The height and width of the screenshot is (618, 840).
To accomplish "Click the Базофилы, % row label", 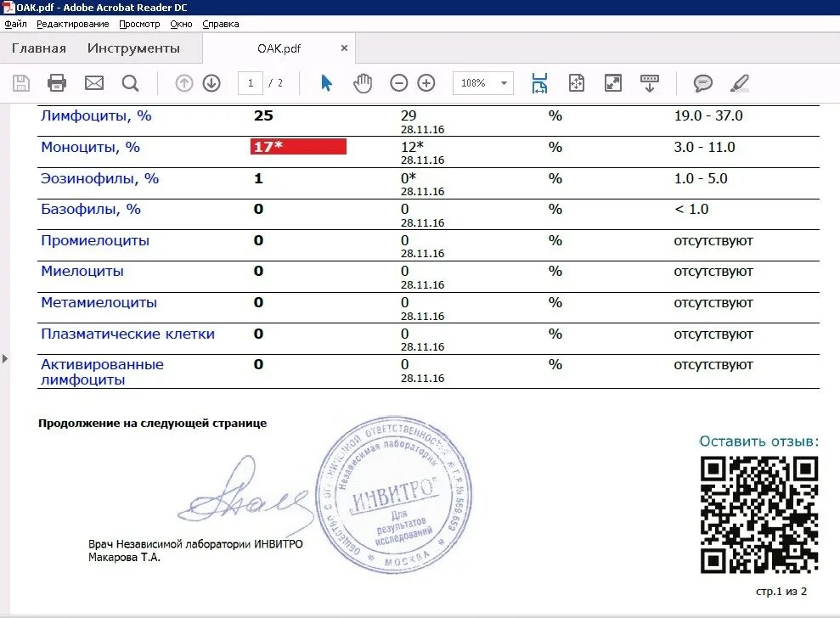I will (x=91, y=209).
